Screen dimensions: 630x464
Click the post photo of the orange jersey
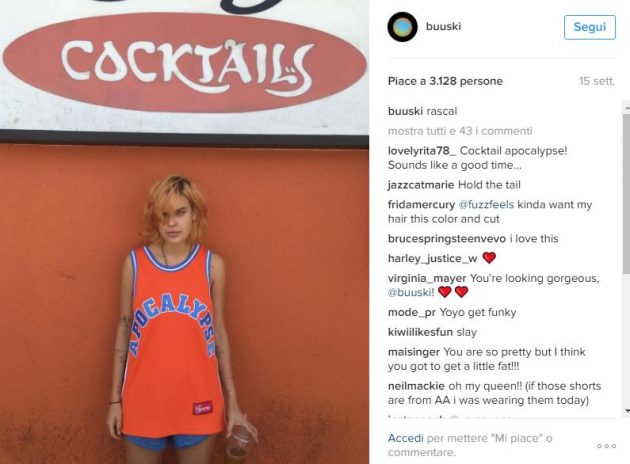tap(184, 232)
